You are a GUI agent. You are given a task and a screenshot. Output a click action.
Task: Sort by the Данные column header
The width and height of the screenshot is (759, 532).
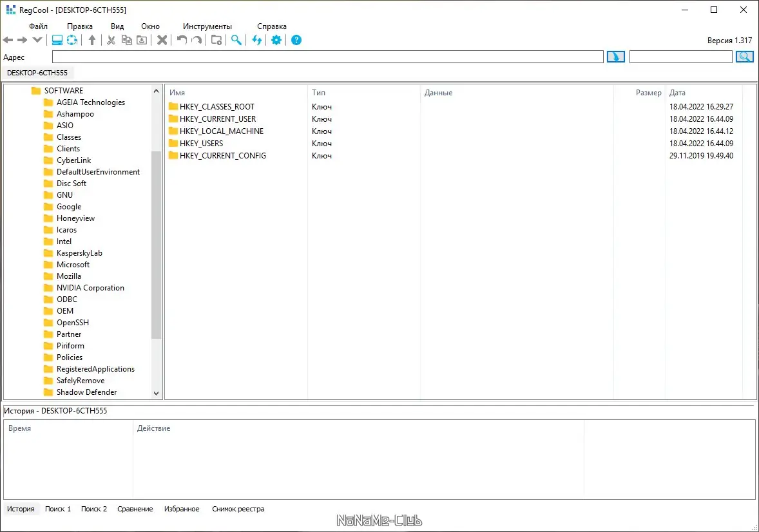517,93
